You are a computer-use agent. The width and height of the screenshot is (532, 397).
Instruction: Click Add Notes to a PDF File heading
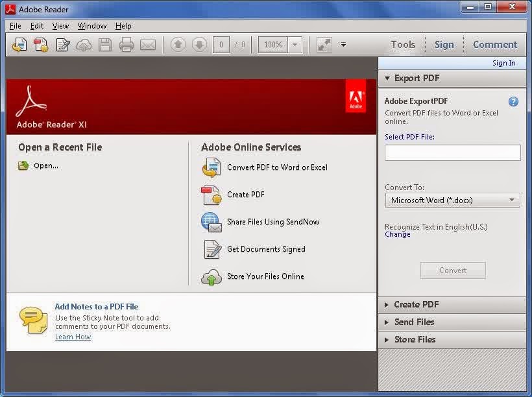pos(97,306)
